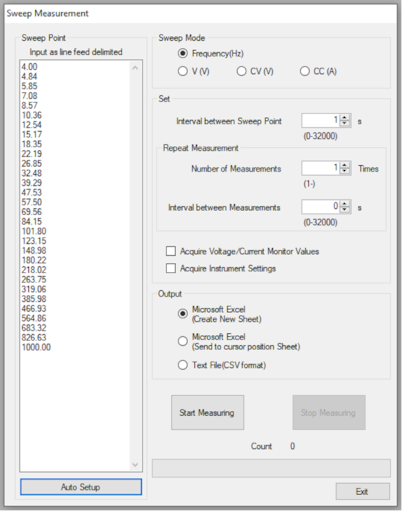Click the 180.22 sweep point line
The width and height of the screenshot is (402, 511).
(x=34, y=260)
